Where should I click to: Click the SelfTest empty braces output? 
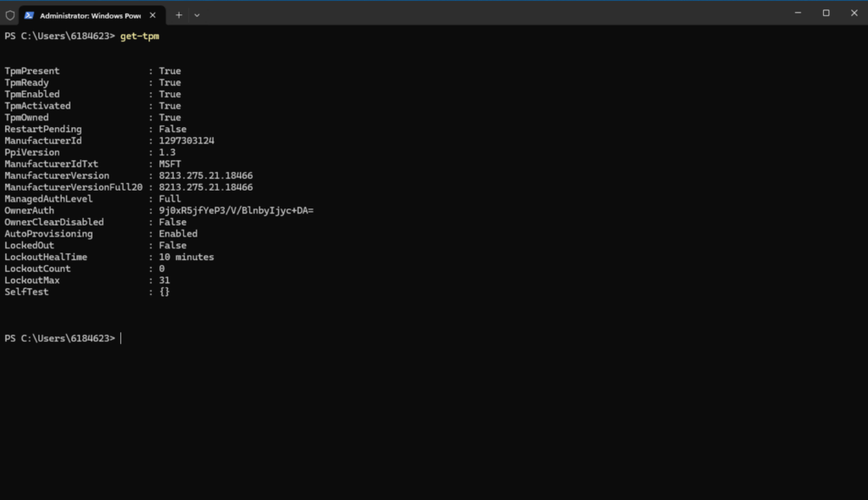(166, 292)
